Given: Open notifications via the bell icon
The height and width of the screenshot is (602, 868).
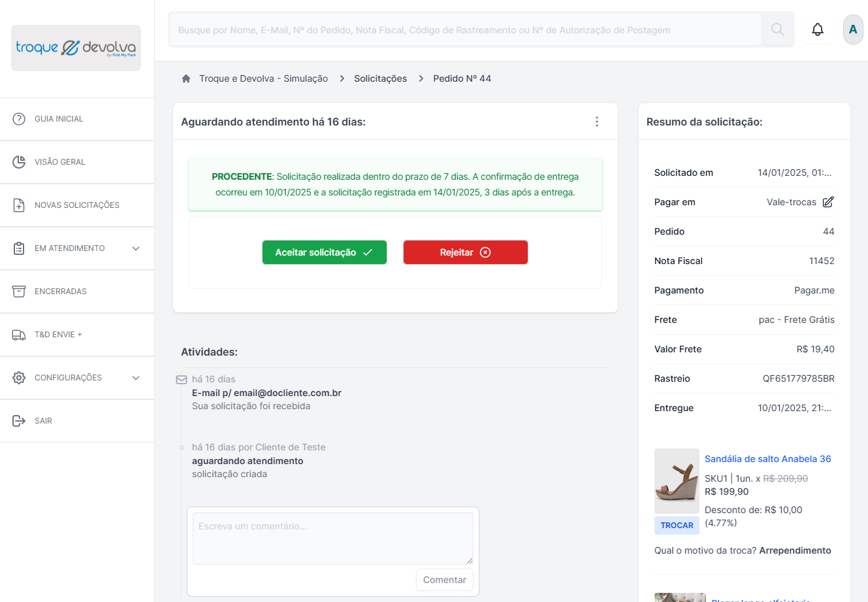Looking at the screenshot, I should coord(817,29).
